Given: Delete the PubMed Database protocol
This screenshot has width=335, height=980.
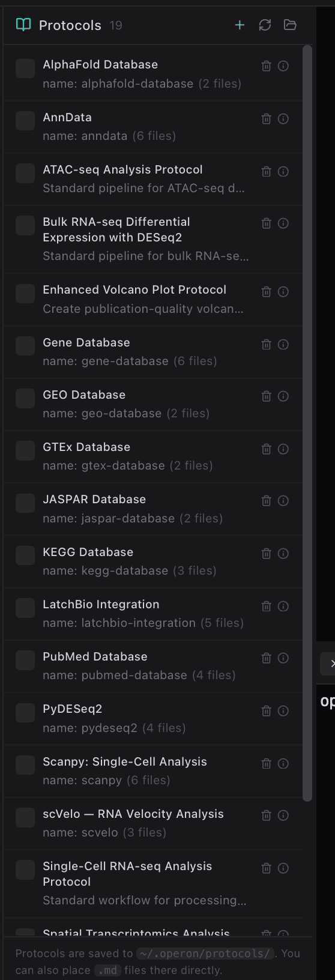Looking at the screenshot, I should (x=267, y=658).
